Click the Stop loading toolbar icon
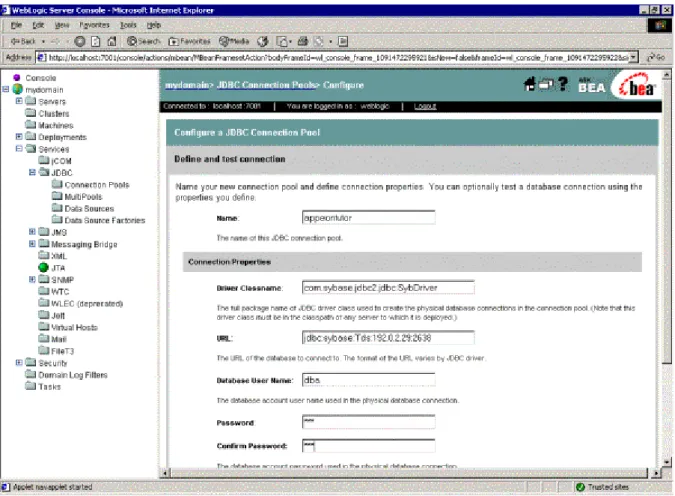 (80, 41)
